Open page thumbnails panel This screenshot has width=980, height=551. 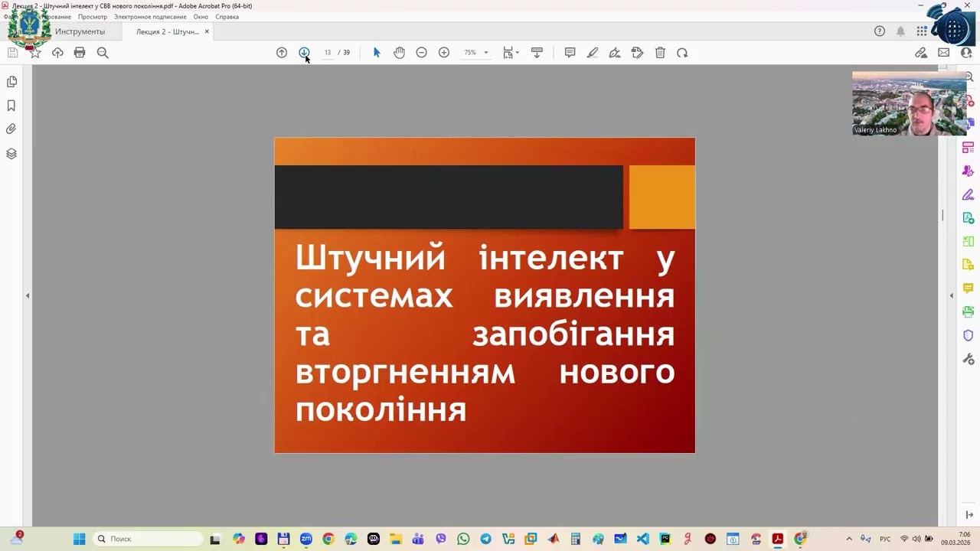tap(11, 82)
